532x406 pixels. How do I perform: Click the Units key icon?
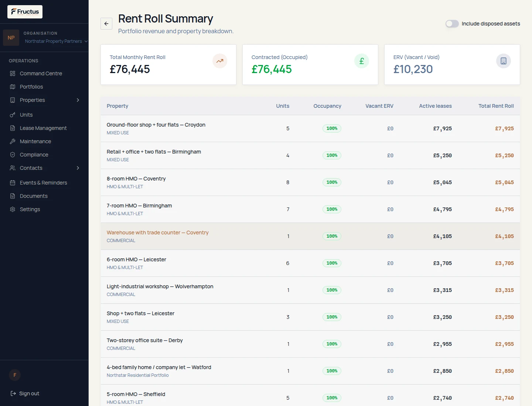tap(13, 115)
